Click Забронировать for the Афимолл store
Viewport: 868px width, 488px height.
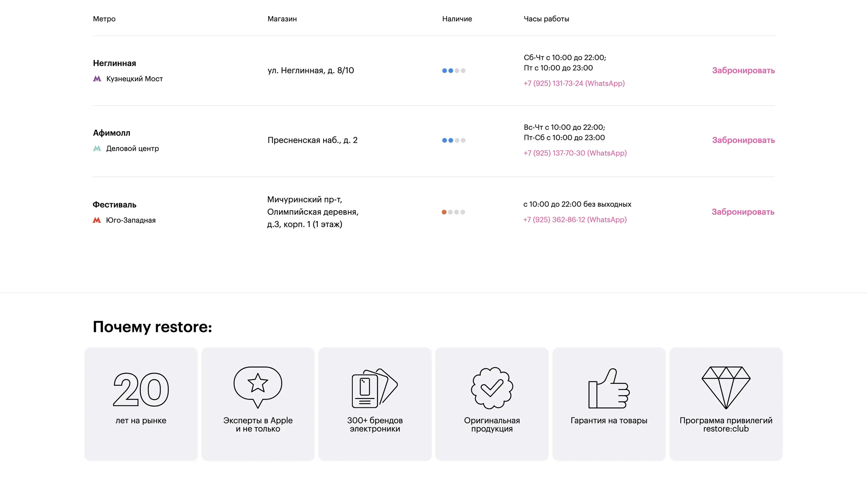tap(743, 140)
